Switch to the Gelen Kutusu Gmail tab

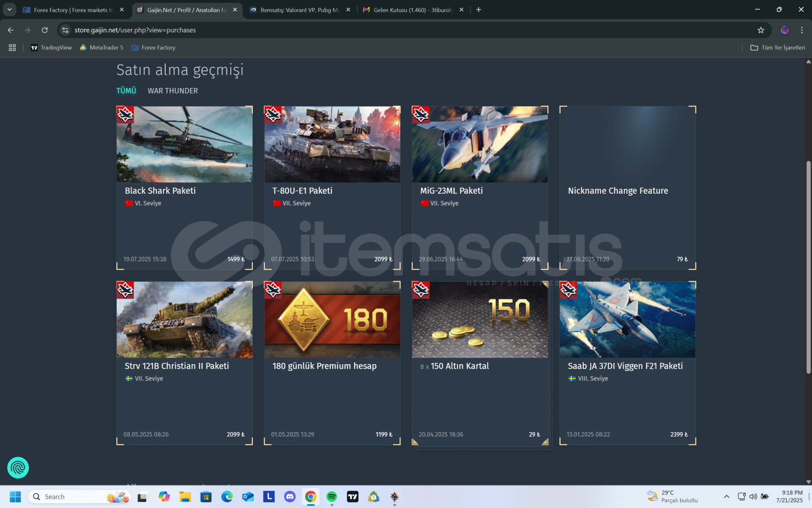pyautogui.click(x=413, y=10)
